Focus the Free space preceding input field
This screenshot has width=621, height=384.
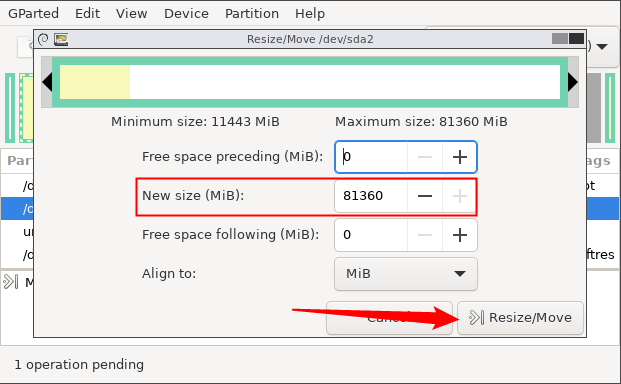[371, 157]
